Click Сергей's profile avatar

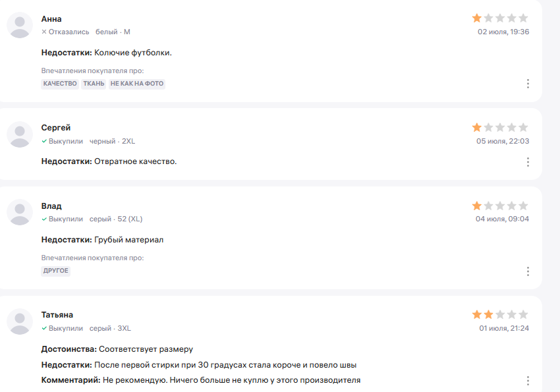(x=20, y=134)
